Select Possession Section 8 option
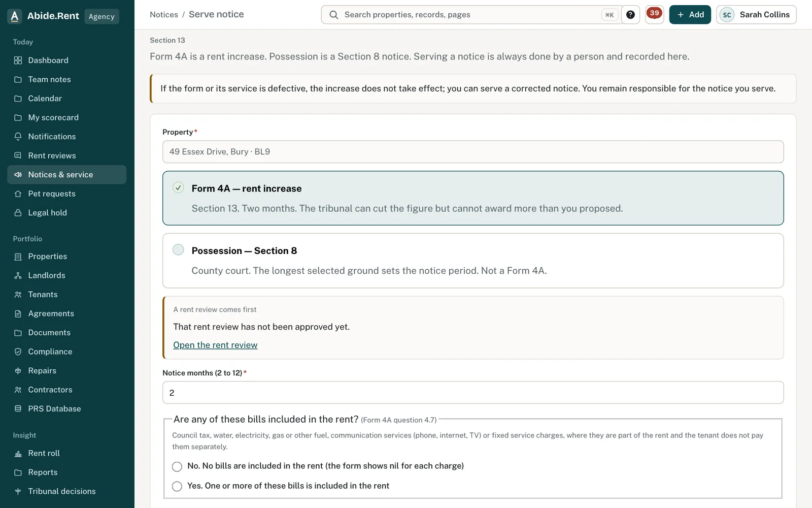The image size is (812, 508). (473, 261)
